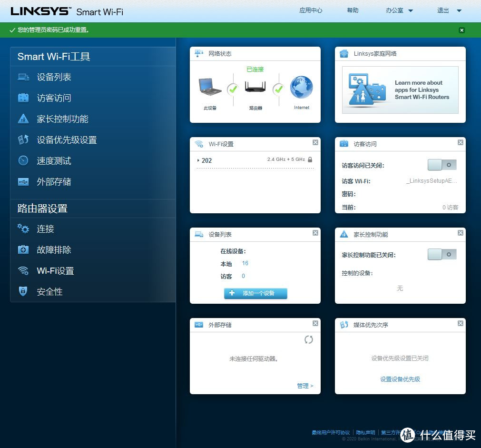
Task: Click the 媒体优先次序 widget header icon
Action: tap(344, 325)
